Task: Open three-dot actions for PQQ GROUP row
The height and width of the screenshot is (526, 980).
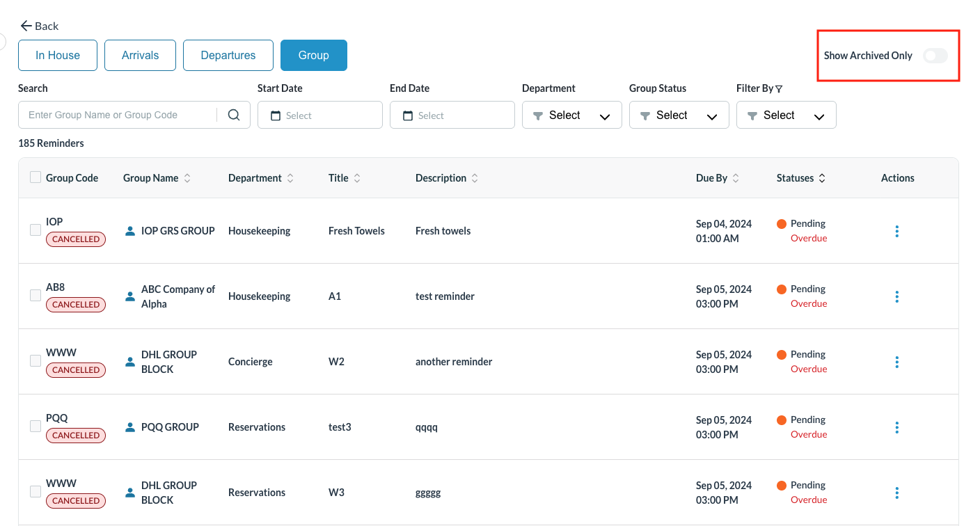Action: tap(896, 427)
